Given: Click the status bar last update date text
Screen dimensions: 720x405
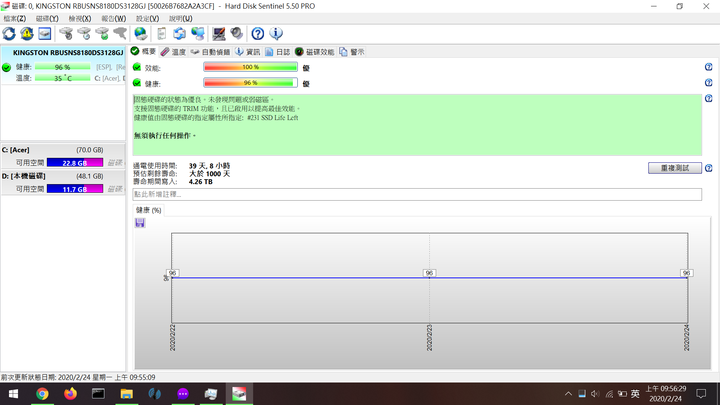Looking at the screenshot, I should pos(78,377).
